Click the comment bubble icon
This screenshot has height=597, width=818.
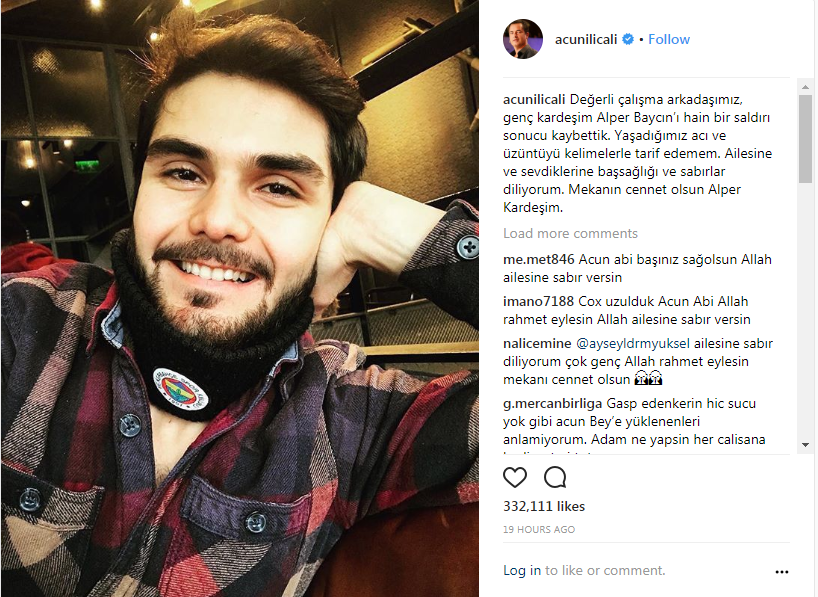555,477
